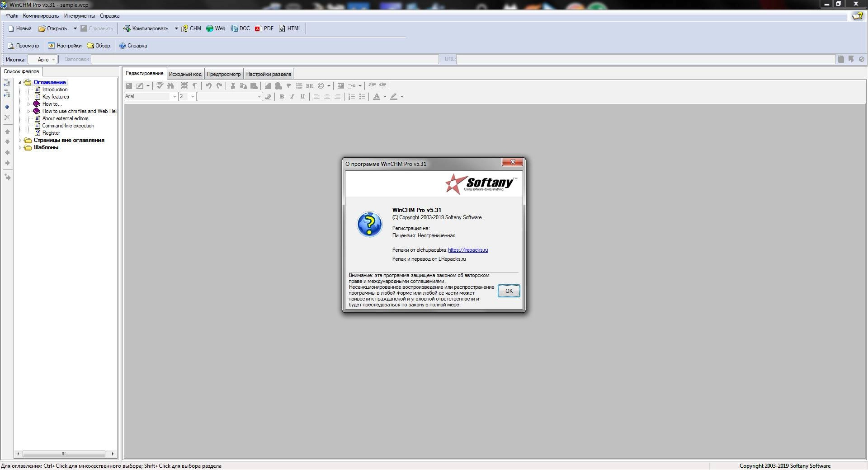Toggle paragraph marks pilcrow icon
The image size is (868, 470).
195,86
